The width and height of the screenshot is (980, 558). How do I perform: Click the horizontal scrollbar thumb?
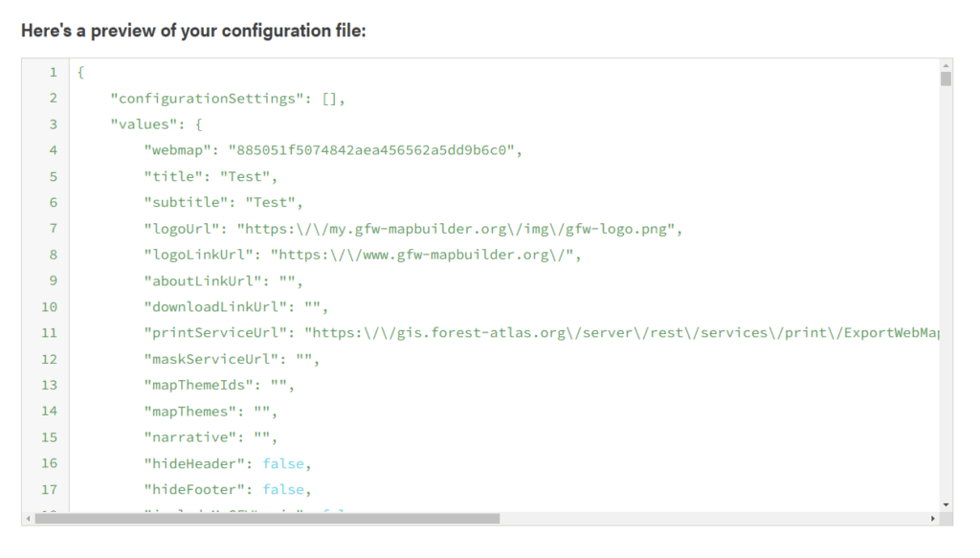268,519
